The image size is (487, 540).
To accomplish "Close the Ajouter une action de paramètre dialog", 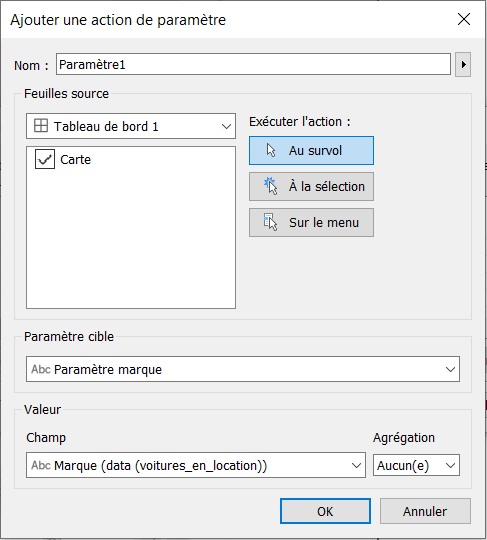I will (464, 19).
